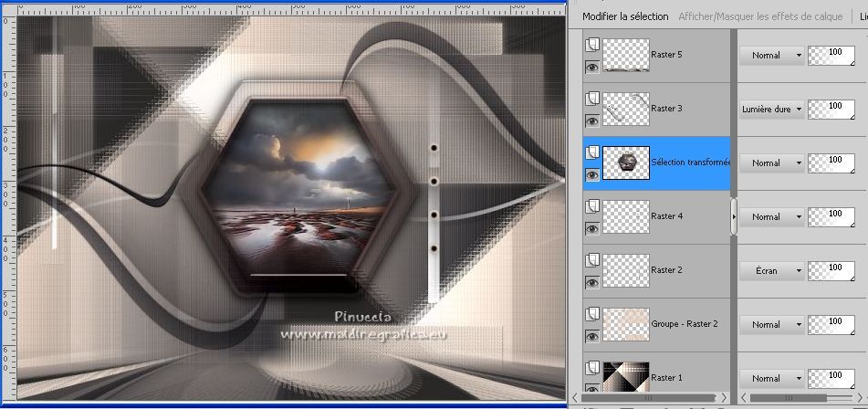This screenshot has width=868, height=409.
Task: Click right arrow of layer list horizontal scrollbar
Action: pyautogui.click(x=724, y=397)
